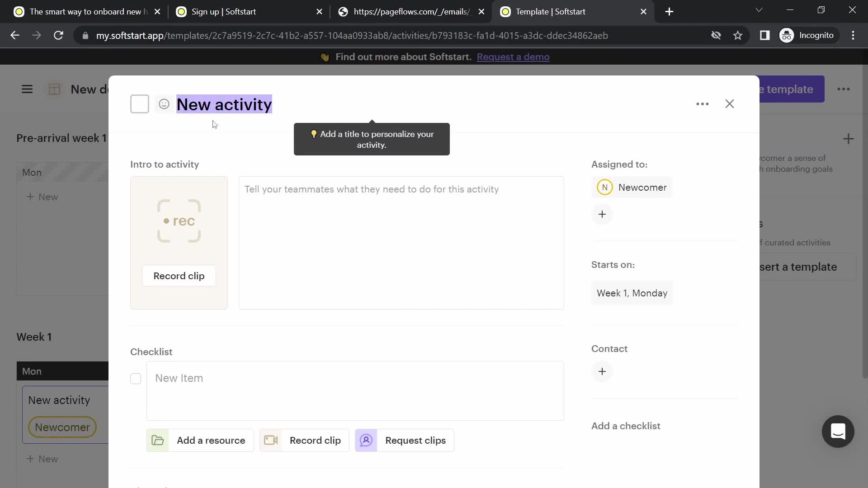This screenshot has height=488, width=868.
Task: Click the New Item checklist input field
Action: pos(355,378)
